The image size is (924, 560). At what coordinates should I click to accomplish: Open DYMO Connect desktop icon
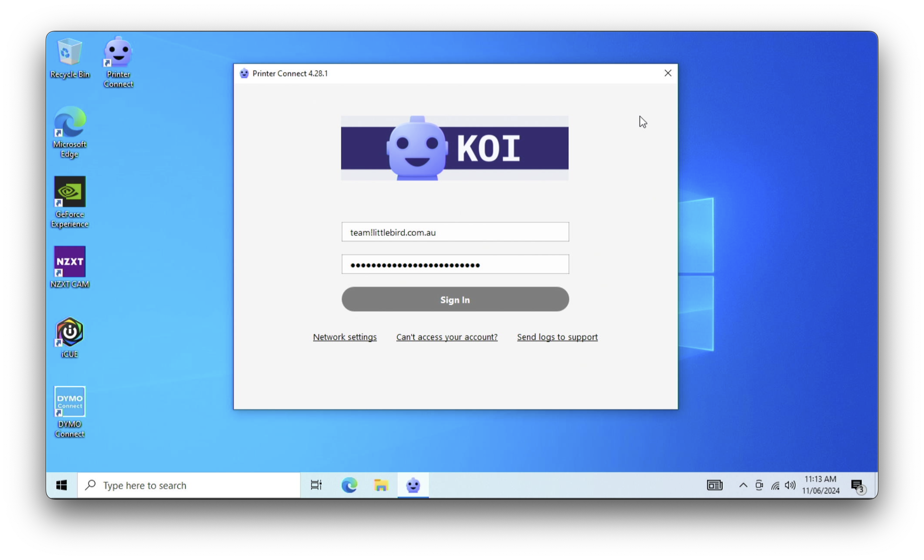70,411
